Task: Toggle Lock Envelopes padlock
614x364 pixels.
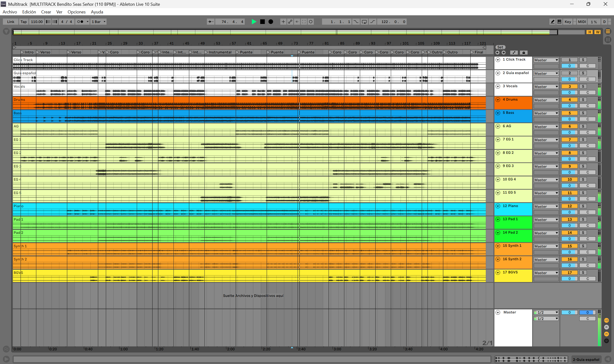Action: coord(524,52)
